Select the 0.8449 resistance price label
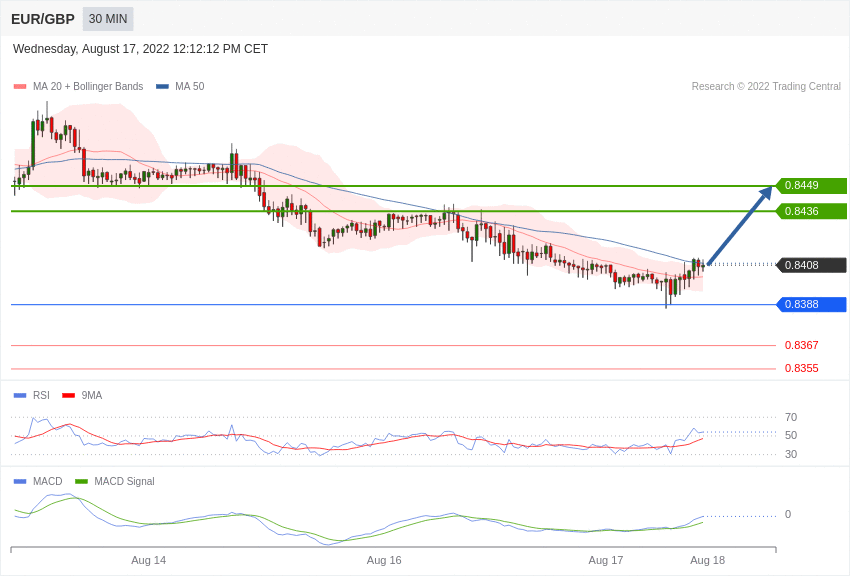The width and height of the screenshot is (850, 576). coord(812,185)
